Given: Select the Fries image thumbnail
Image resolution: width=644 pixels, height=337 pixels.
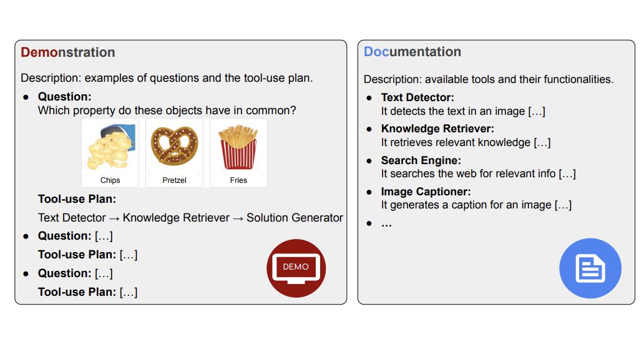Looking at the screenshot, I should [238, 153].
